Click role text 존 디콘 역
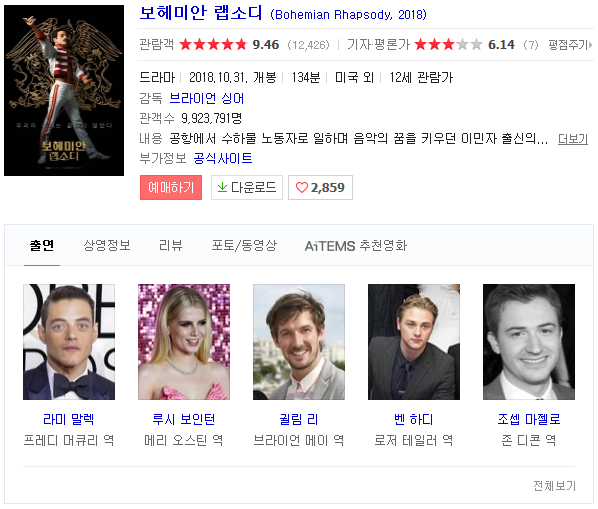The height and width of the screenshot is (509, 598). [x=529, y=441]
